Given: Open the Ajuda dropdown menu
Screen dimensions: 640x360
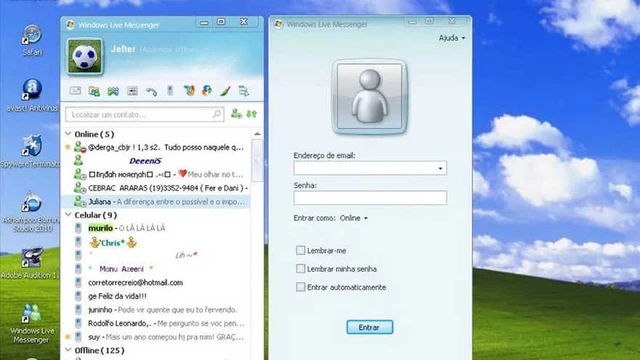Looking at the screenshot, I should tap(451, 38).
